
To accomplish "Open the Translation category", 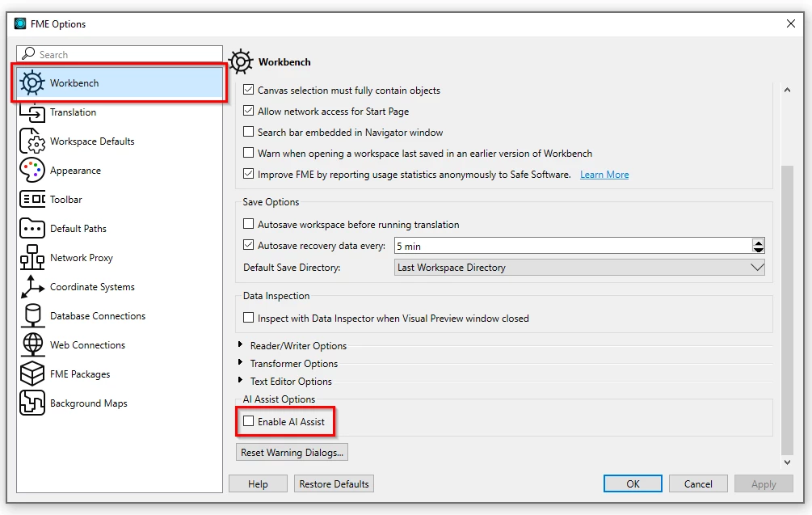I will point(73,112).
